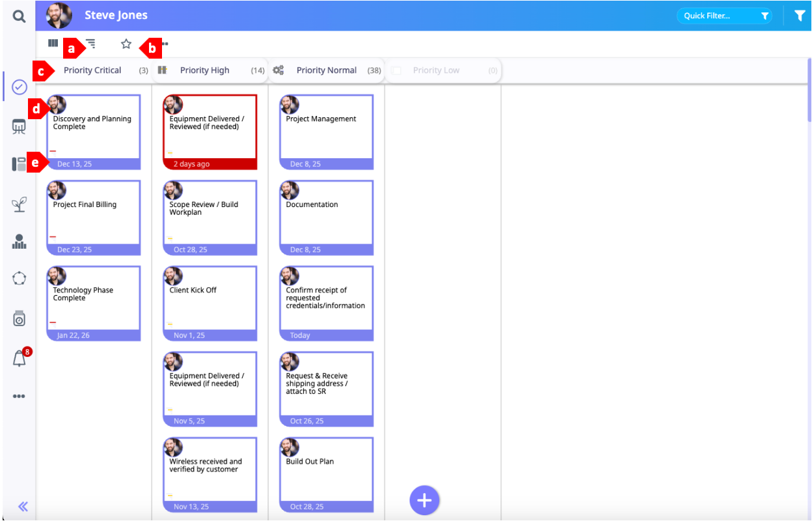Click Steve Jones's profile photo in the header
The width and height of the screenshot is (812, 521).
tap(59, 16)
